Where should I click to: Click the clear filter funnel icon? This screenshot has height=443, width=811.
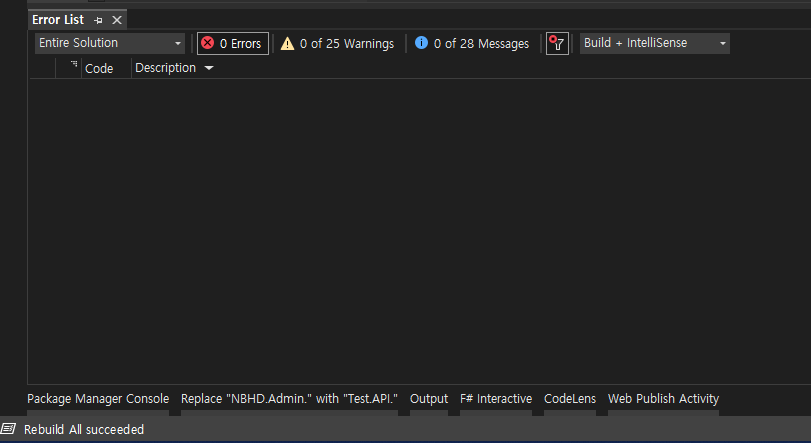pyautogui.click(x=557, y=43)
